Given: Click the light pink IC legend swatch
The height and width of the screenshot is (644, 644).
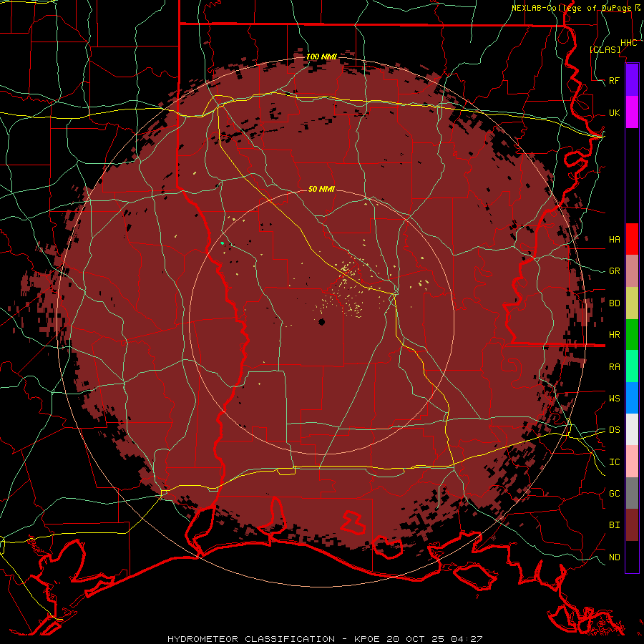Looking at the screenshot, I should (x=632, y=462).
